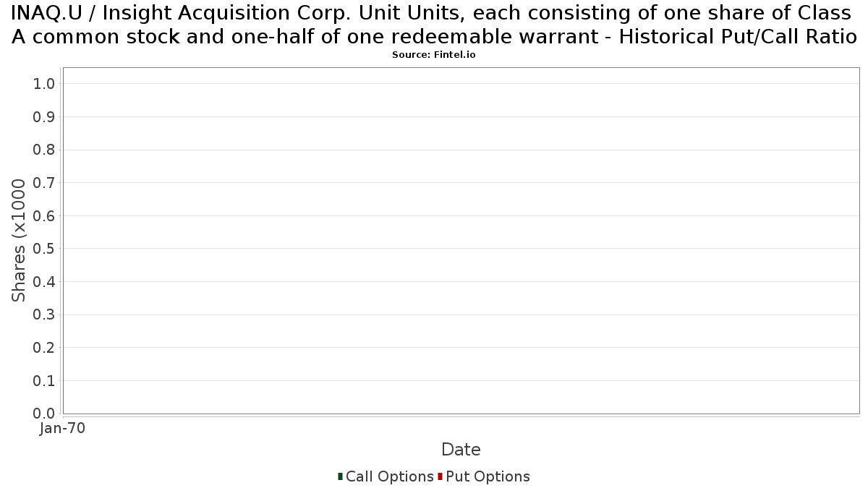Click the 0.0 y-axis tick label
Image resolution: width=868 pixels, height=488 pixels.
click(44, 414)
